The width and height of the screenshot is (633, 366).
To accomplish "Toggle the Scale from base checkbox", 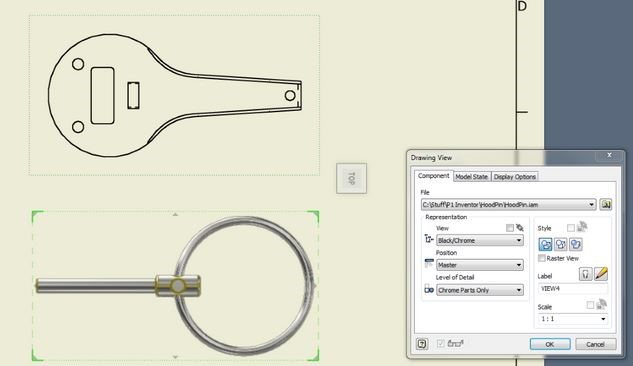I will [590, 305].
